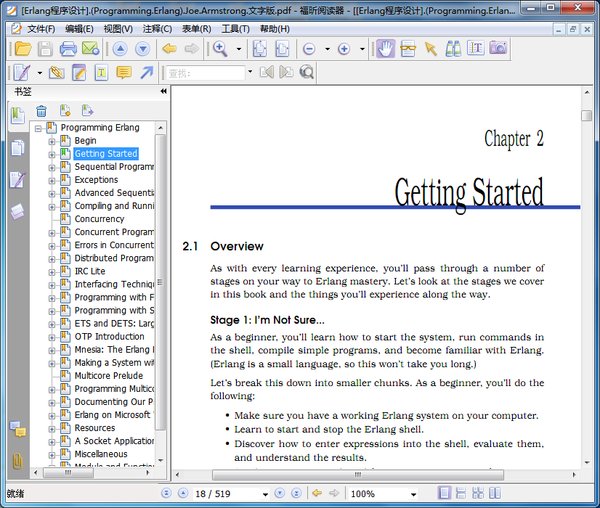Print the PDF using the printer icon
Viewport: 600px width, 508px height.
click(x=68, y=49)
